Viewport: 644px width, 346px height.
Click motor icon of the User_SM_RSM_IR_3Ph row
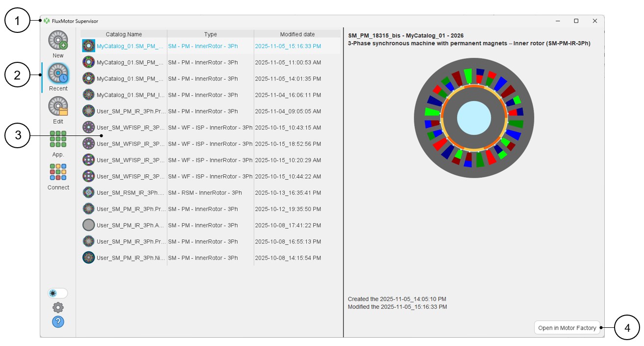click(x=88, y=192)
